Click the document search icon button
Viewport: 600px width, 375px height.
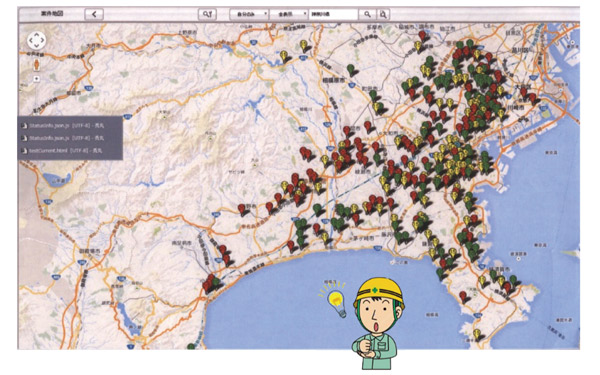pos(383,15)
